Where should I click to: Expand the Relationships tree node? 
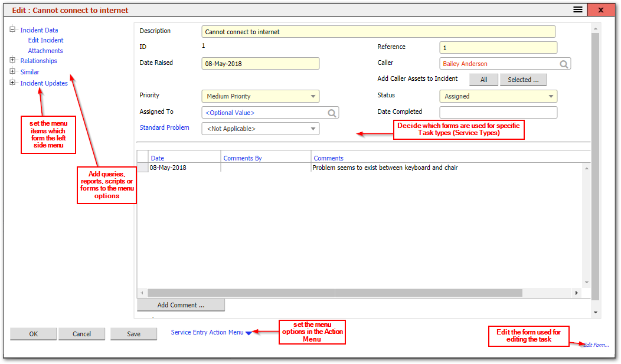point(12,61)
